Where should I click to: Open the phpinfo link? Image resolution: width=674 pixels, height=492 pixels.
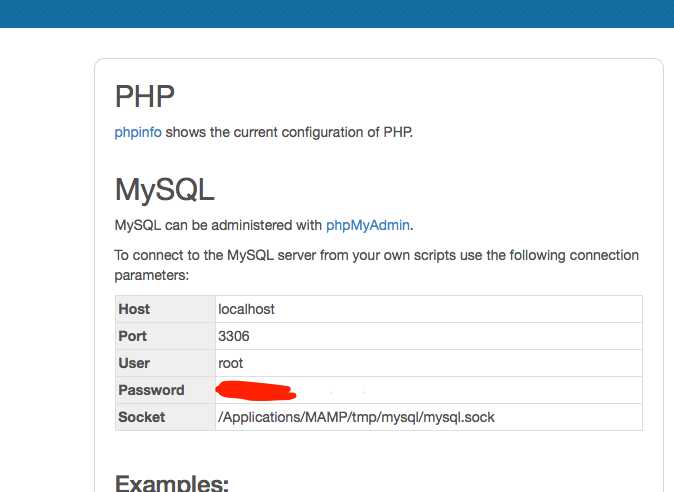click(138, 132)
